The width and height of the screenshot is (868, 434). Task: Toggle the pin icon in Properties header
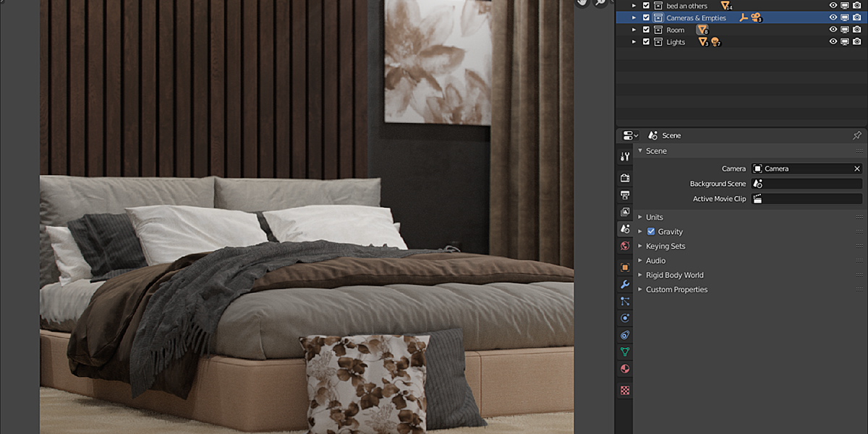(857, 135)
